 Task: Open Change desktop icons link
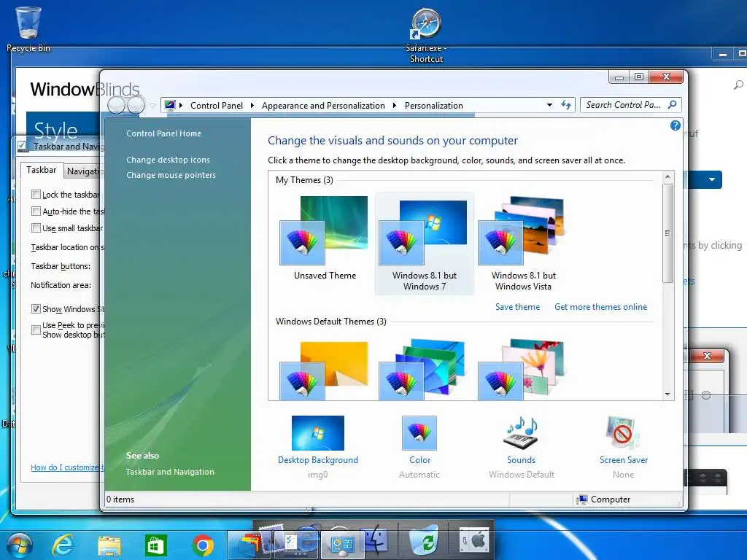(x=169, y=160)
